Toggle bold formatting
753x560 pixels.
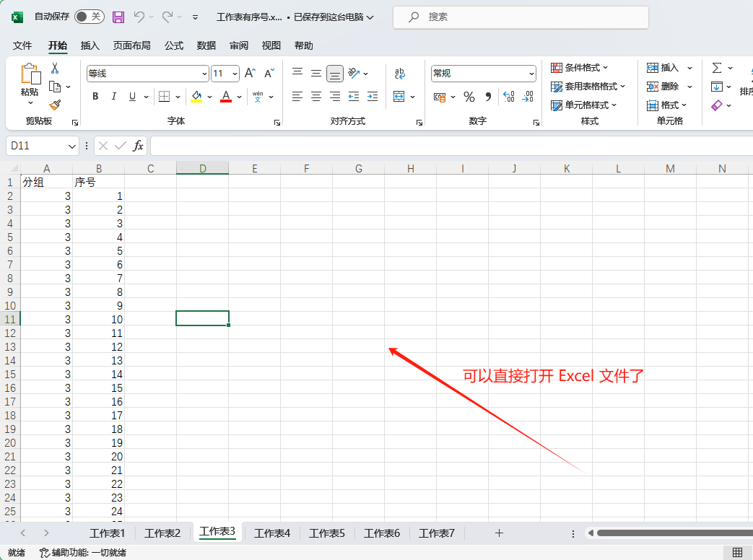click(95, 97)
